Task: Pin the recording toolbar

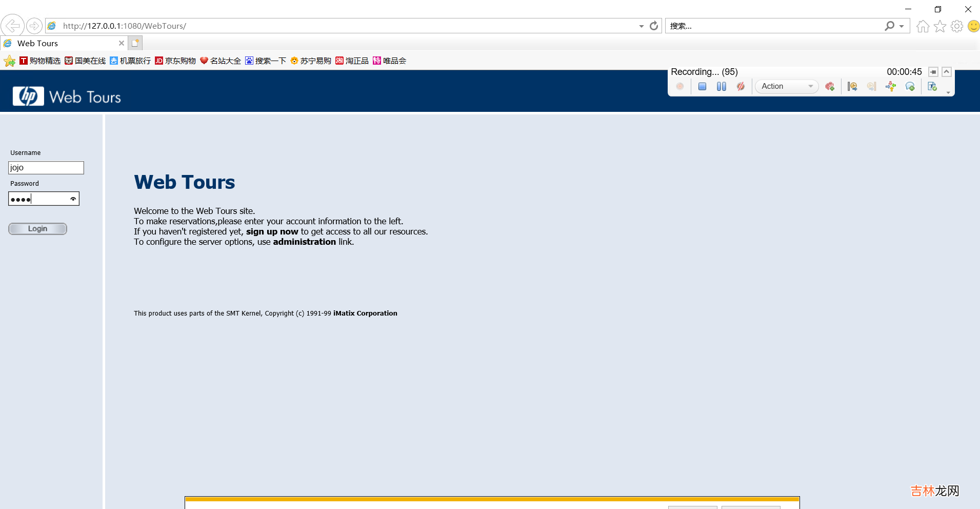Action: [933, 72]
